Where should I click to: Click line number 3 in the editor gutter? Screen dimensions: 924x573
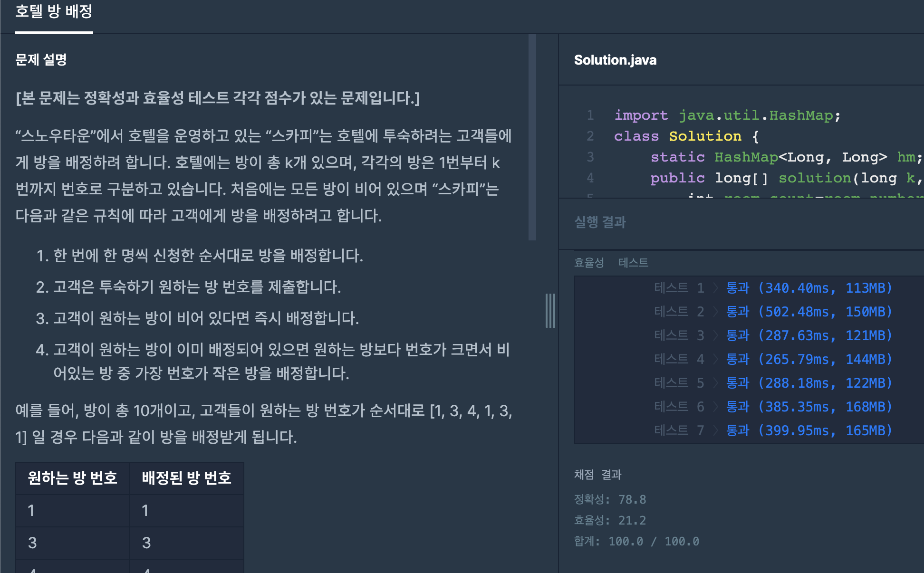coord(590,157)
